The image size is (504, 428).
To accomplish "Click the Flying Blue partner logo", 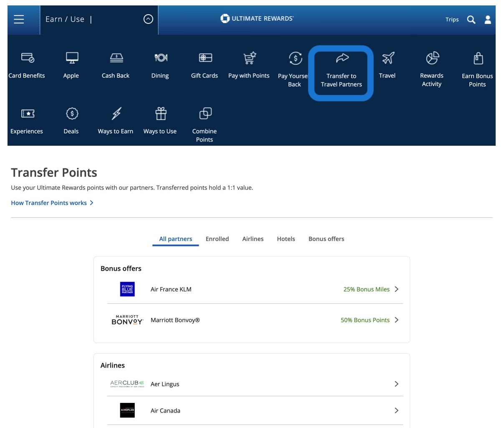I will [127, 289].
